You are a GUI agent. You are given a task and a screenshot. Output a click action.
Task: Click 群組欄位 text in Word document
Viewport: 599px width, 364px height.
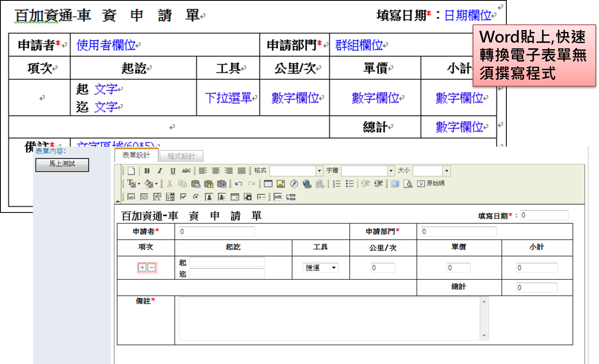(359, 45)
